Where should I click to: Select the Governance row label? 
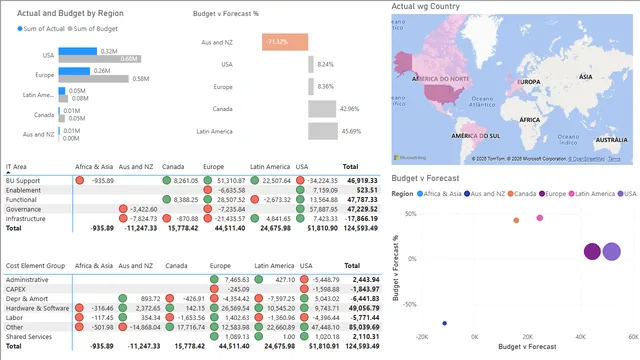(23, 209)
